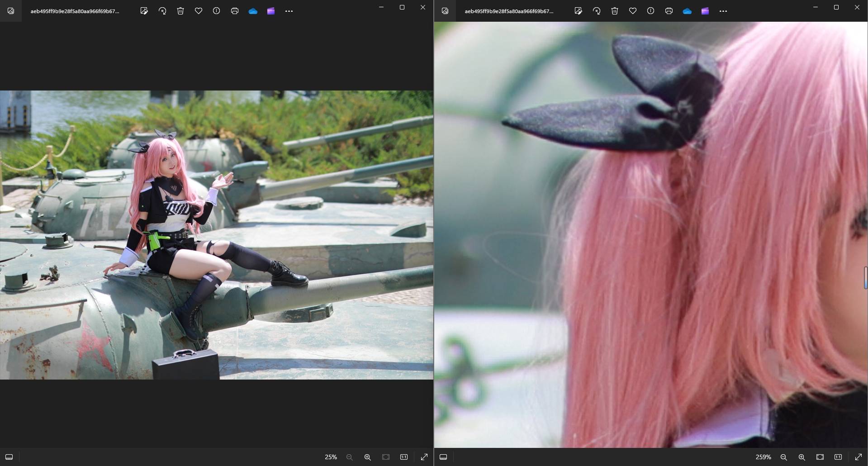Zoom in on the left window's photo
Screen dimensions: 868x466
click(x=367, y=457)
